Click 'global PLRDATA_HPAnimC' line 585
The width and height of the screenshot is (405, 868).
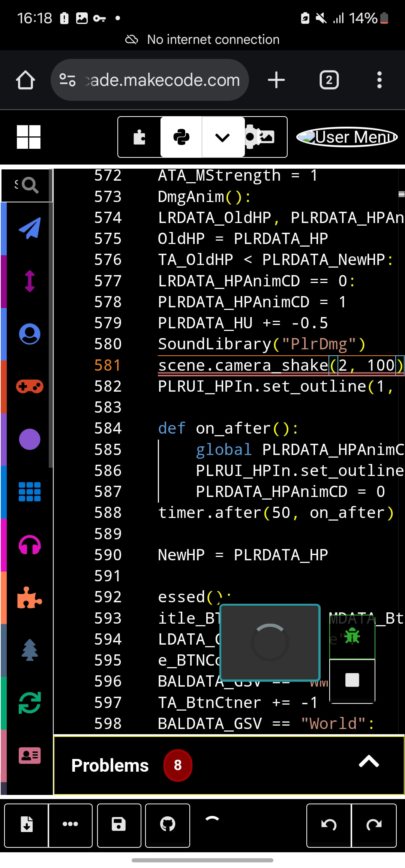click(x=300, y=449)
